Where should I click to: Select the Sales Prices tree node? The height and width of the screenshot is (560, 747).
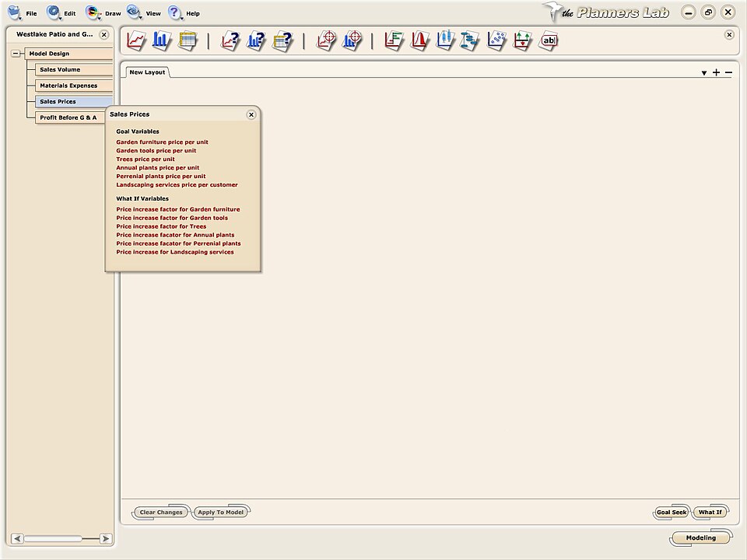point(74,101)
